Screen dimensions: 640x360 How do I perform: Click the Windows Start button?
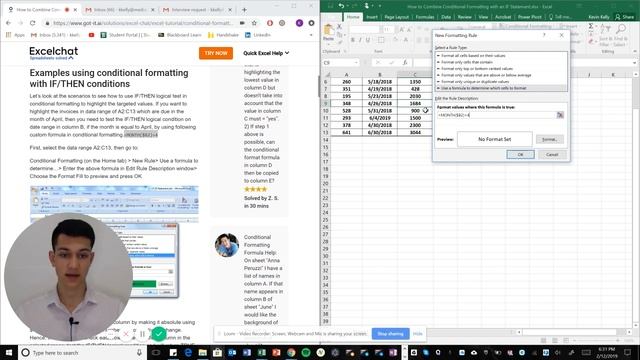coord(9,352)
